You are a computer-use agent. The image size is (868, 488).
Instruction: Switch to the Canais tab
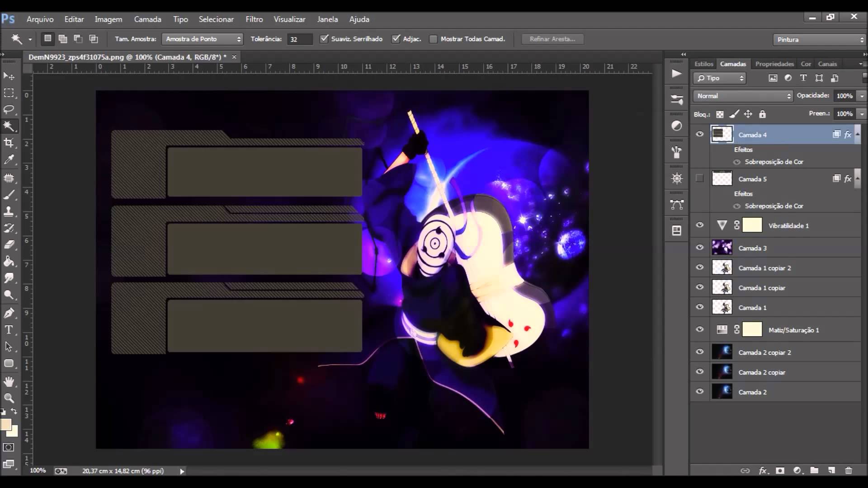[827, 64]
